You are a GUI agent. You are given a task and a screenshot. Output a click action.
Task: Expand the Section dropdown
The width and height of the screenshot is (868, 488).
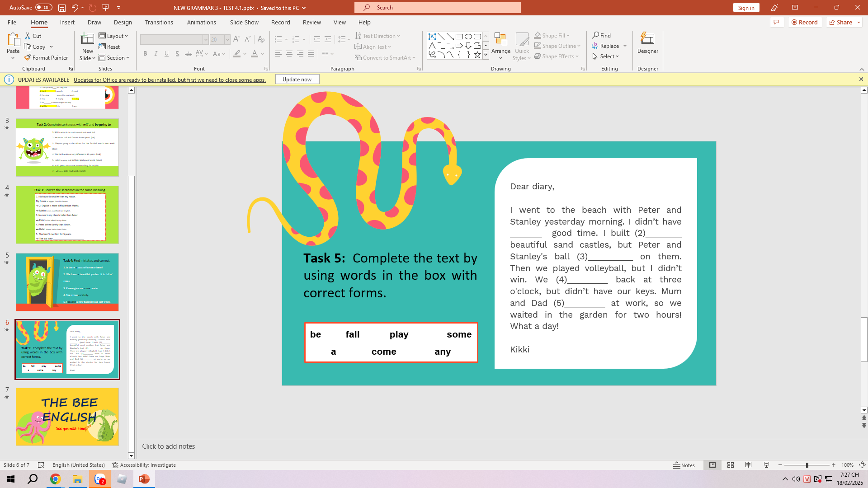point(114,57)
